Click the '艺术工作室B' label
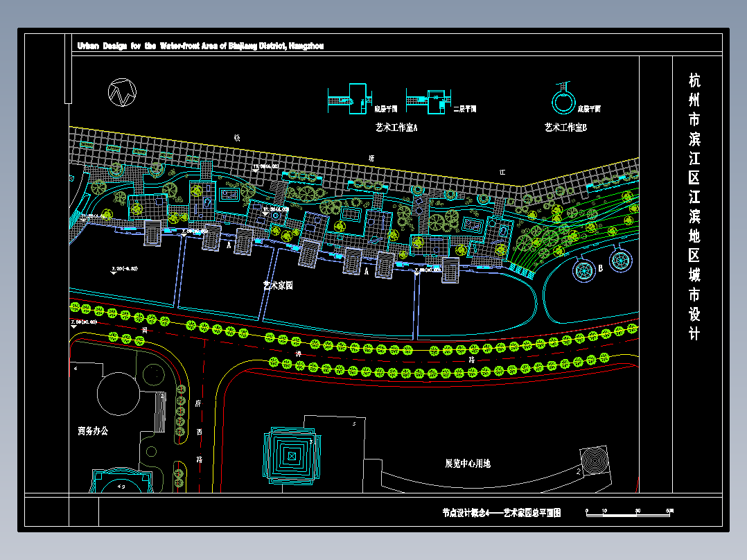This screenshot has height=560, width=747. coord(566,128)
